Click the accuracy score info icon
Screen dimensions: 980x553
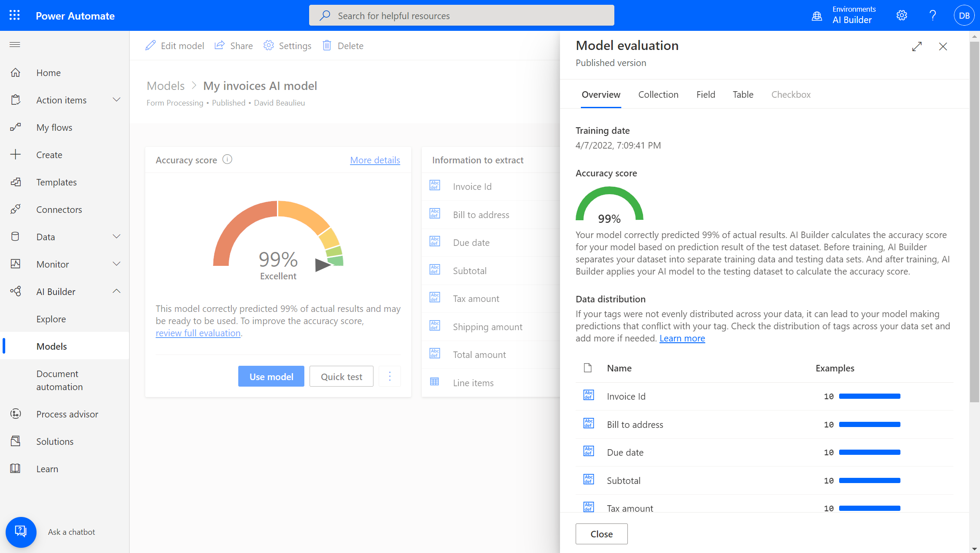click(x=227, y=159)
